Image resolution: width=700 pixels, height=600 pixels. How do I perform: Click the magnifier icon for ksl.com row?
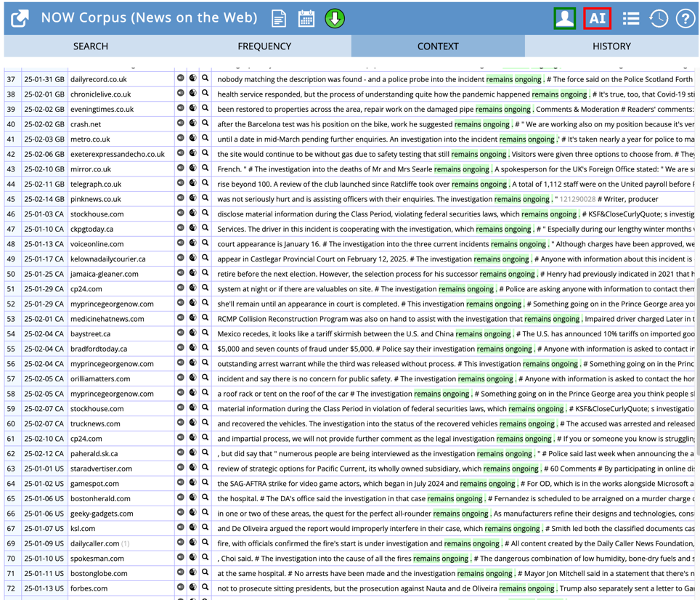pyautogui.click(x=205, y=527)
